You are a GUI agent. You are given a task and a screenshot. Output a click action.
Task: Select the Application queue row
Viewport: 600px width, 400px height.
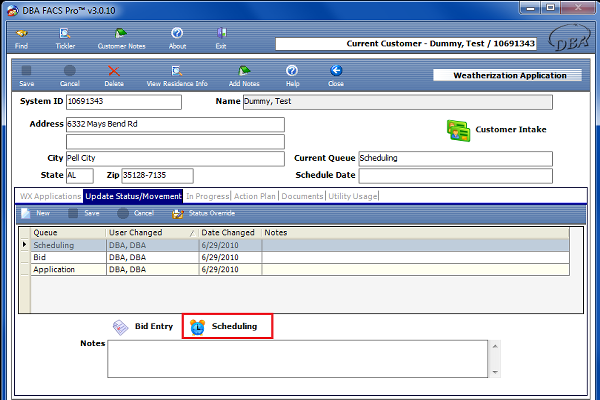point(300,269)
